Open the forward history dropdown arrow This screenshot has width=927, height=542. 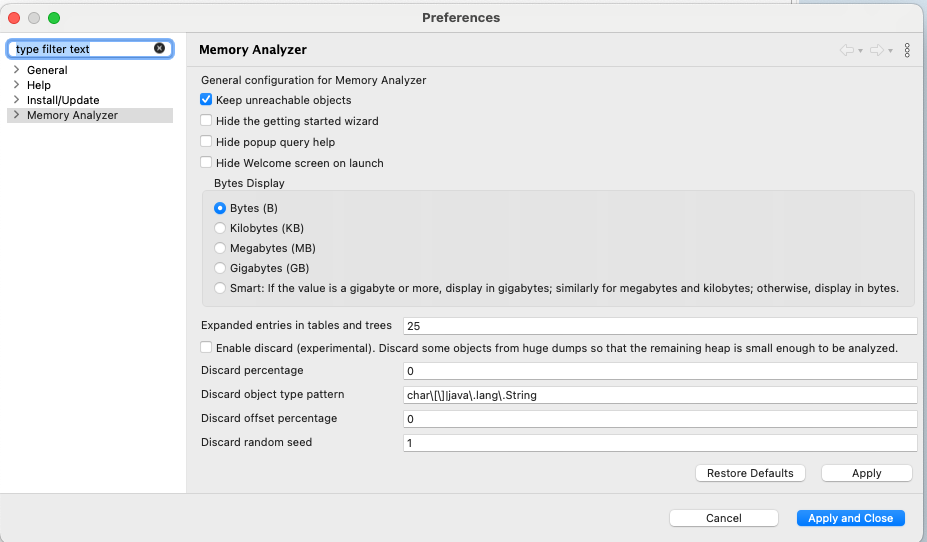coord(890,51)
